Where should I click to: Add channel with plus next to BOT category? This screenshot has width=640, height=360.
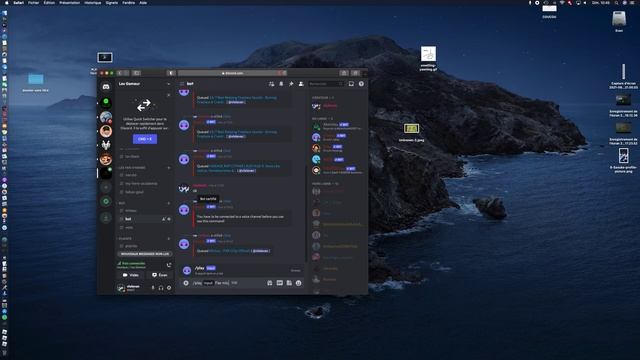tap(169, 203)
